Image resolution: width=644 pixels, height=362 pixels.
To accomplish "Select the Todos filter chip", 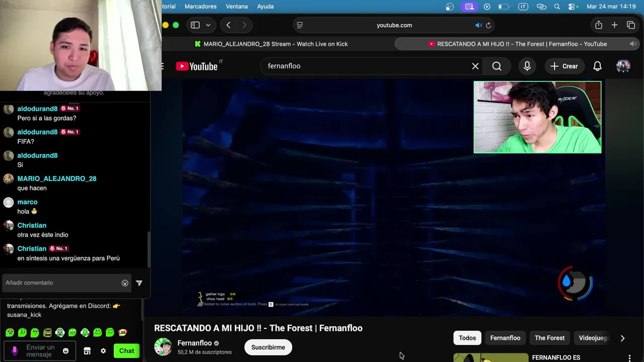I will pyautogui.click(x=467, y=338).
